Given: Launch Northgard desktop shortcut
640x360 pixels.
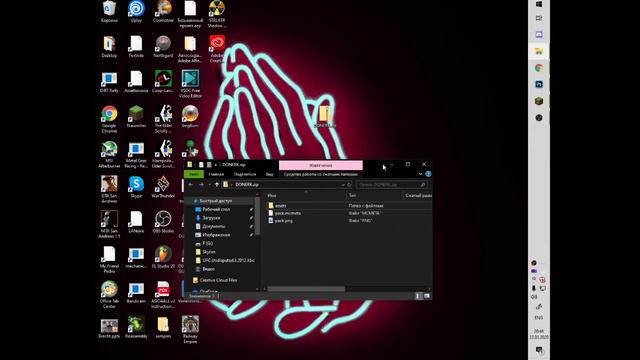Looking at the screenshot, I should point(163,47).
